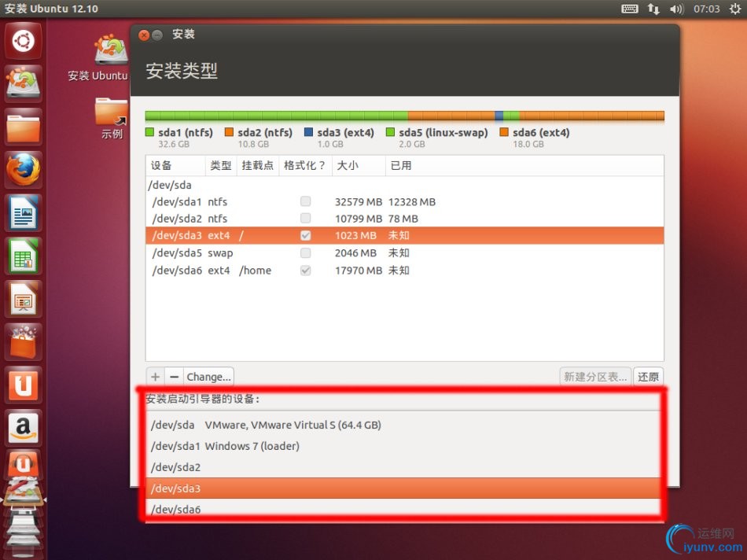Open Ubuntu Software Center shopping bag icon
The image size is (747, 560).
click(24, 341)
